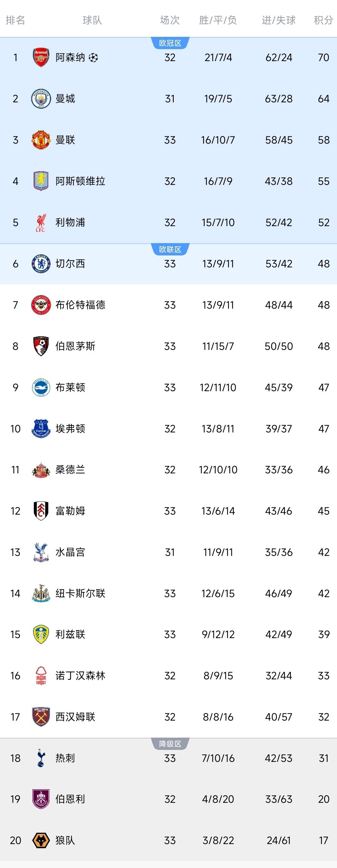Open the 诺丁汉森林 team link

point(80,676)
